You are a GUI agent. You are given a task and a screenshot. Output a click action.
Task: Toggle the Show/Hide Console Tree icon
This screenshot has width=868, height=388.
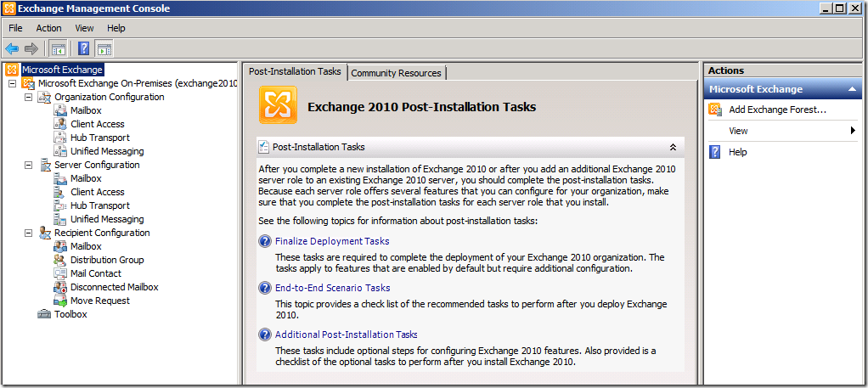(x=58, y=48)
